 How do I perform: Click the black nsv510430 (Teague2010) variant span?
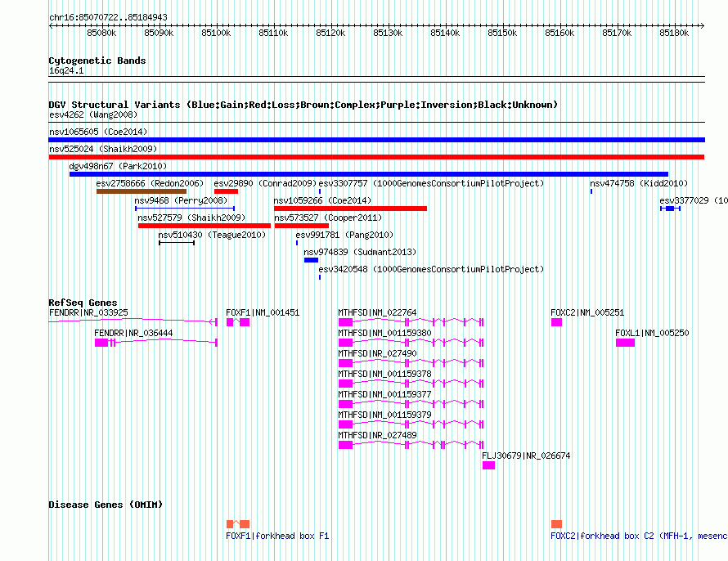point(177,243)
